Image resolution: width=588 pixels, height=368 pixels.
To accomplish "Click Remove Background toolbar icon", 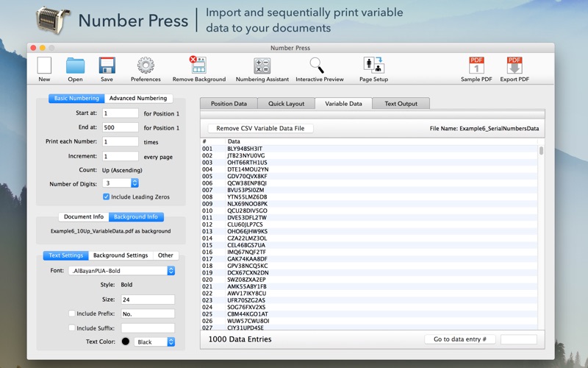I will [198, 69].
